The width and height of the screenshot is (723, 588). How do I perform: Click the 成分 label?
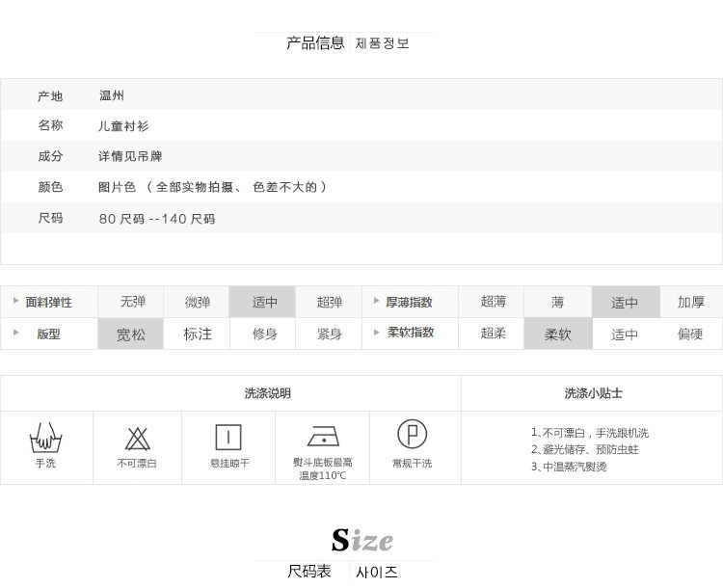click(x=50, y=156)
